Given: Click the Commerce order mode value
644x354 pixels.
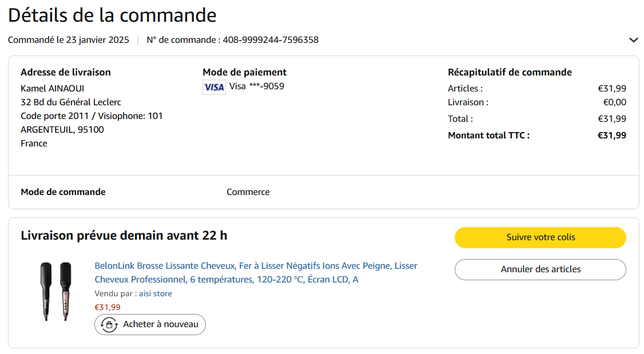Looking at the screenshot, I should (248, 192).
